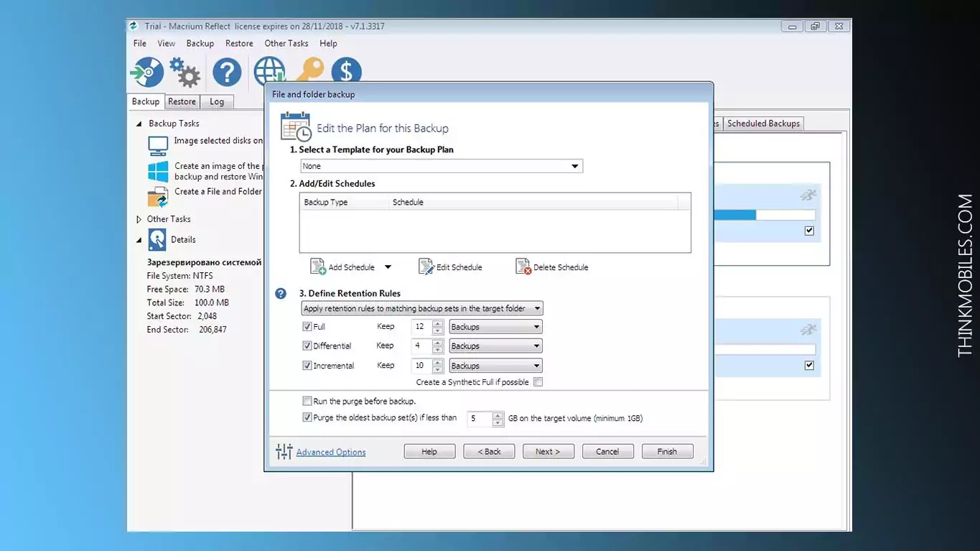
Task: Open the backup plan template dropdown
Action: [442, 166]
